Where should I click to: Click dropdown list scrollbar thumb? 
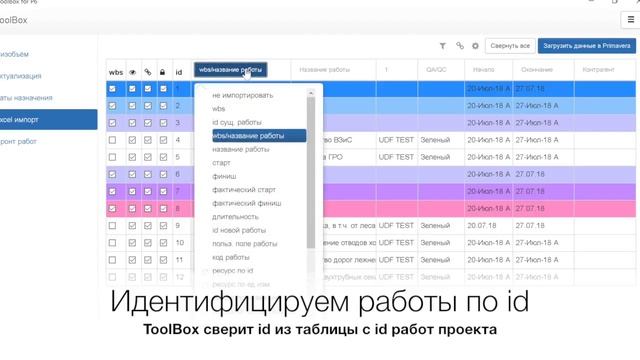click(311, 173)
